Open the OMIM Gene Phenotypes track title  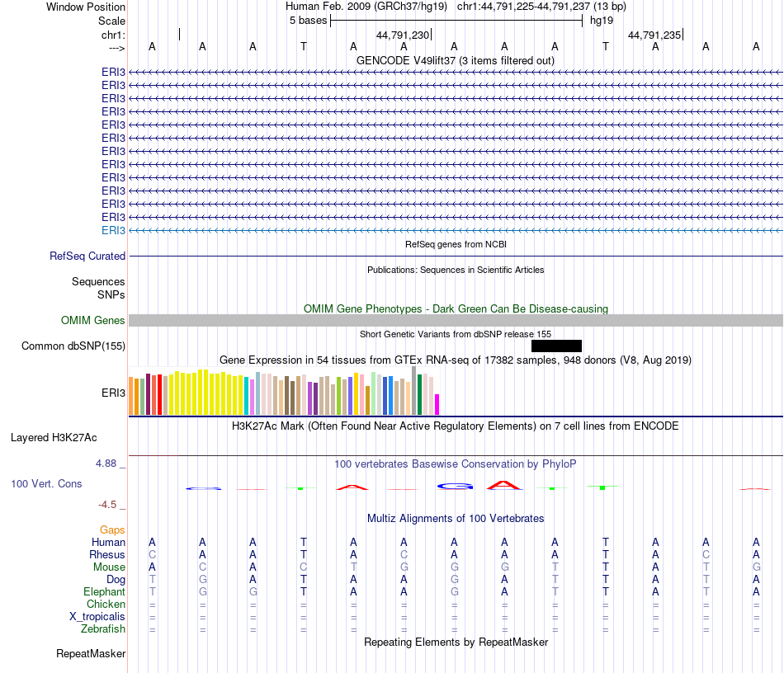[x=456, y=308]
